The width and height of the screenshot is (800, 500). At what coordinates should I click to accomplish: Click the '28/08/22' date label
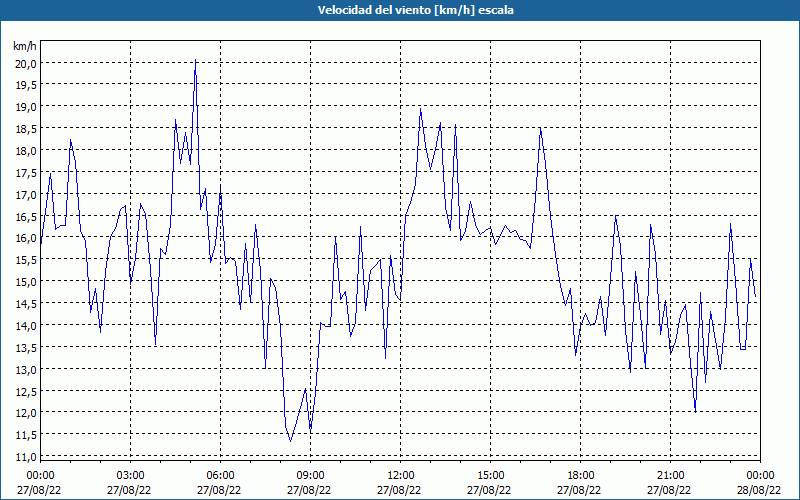pos(759,491)
